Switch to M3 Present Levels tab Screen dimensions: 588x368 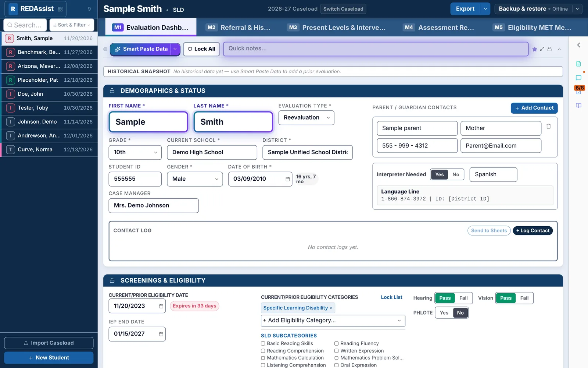pos(336,28)
